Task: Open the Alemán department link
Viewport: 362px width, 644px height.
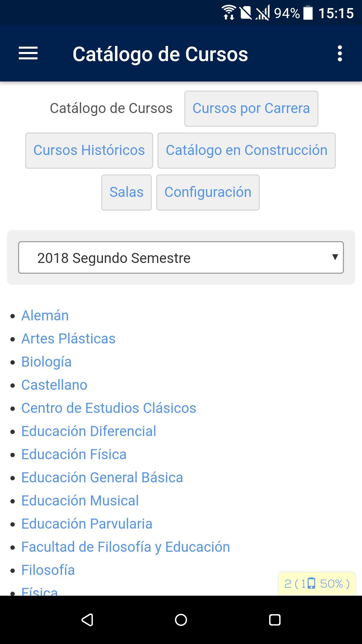Action: click(45, 316)
